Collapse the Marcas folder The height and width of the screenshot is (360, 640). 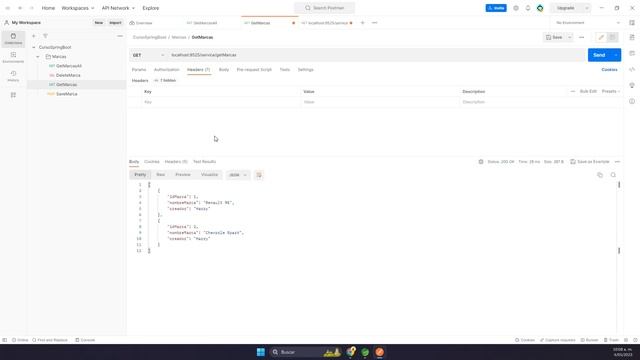tap(38, 57)
